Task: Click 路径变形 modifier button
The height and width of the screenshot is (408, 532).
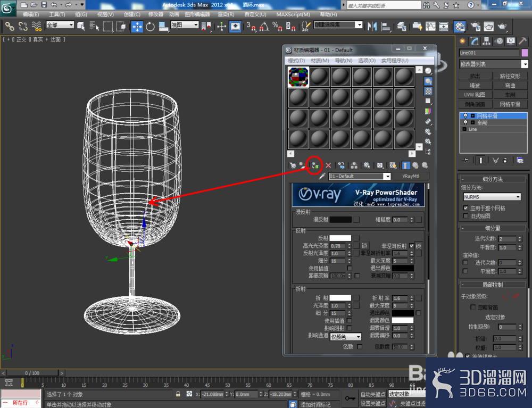Action: point(510,76)
